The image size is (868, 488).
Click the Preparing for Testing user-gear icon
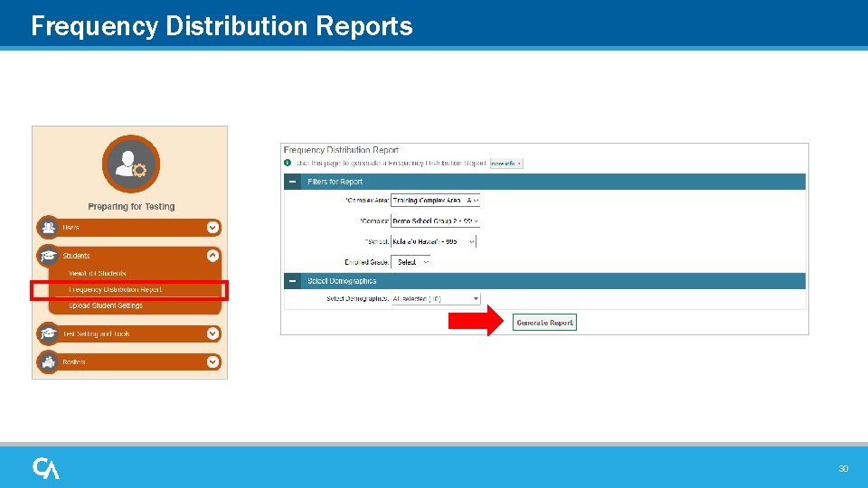tap(131, 164)
